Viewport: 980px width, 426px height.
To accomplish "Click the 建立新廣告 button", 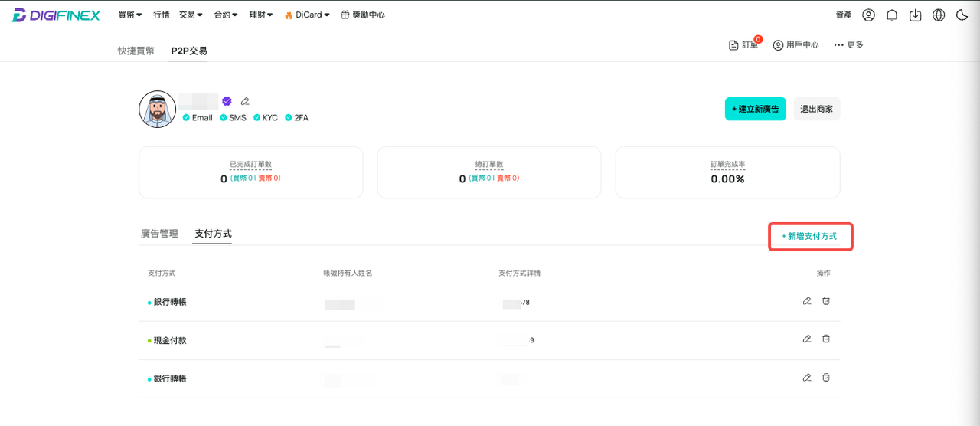I will click(x=755, y=109).
